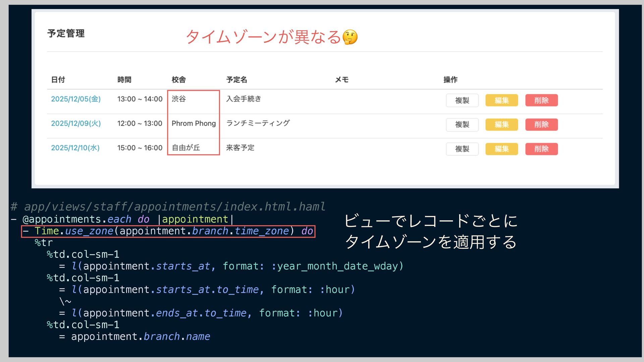Click the 予定管理 page heading
This screenshot has width=644, height=362.
(x=66, y=34)
